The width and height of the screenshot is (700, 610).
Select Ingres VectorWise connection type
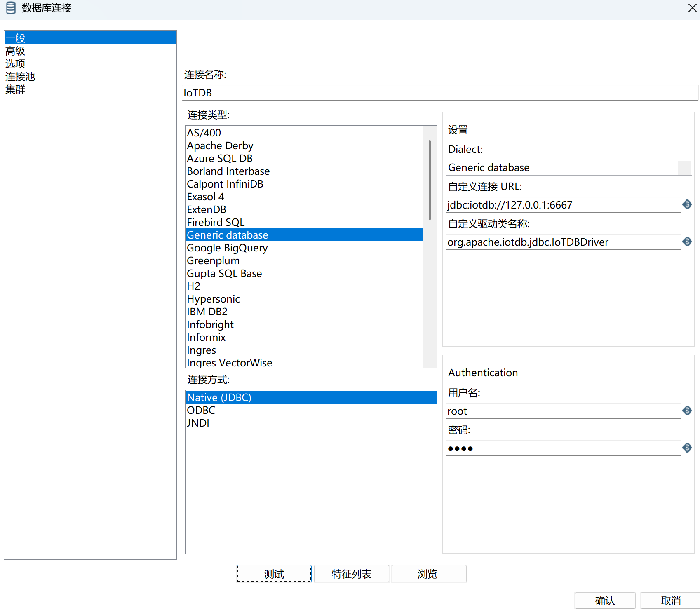(304, 362)
